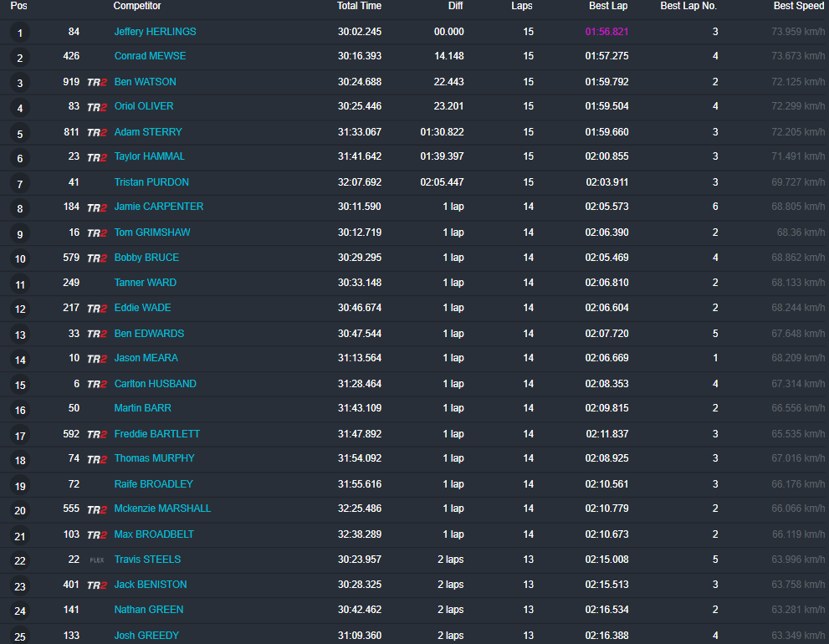Sort the table by Best Speed

(x=797, y=6)
